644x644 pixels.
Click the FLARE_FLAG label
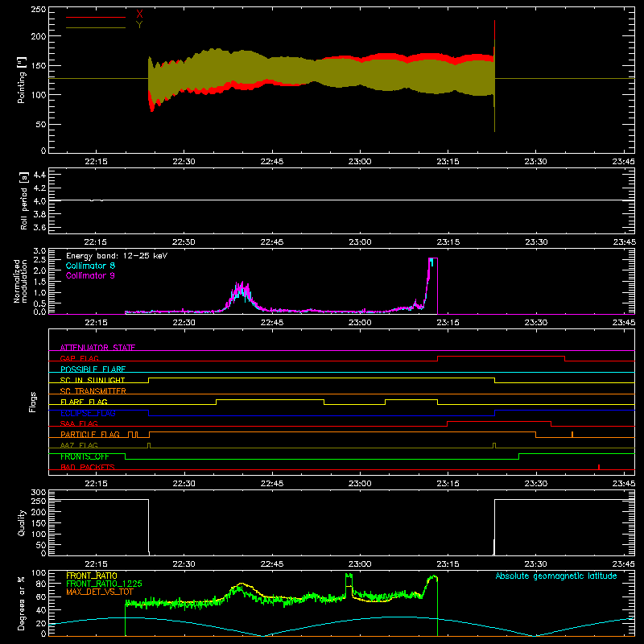click(x=84, y=402)
